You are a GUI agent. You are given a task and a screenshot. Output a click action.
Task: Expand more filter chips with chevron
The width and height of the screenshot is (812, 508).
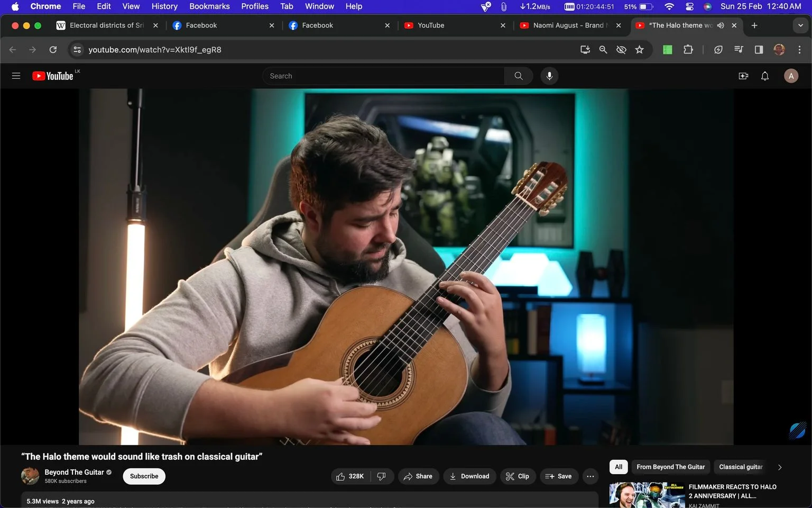click(x=780, y=467)
